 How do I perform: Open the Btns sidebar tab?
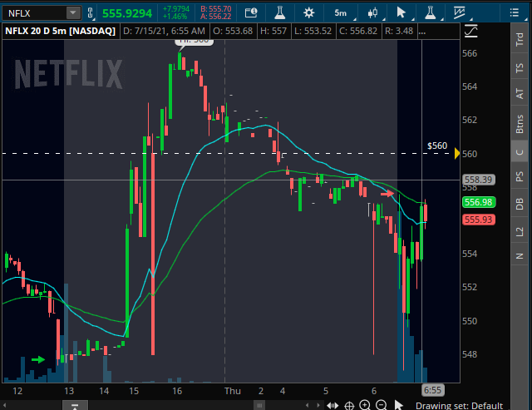520,124
